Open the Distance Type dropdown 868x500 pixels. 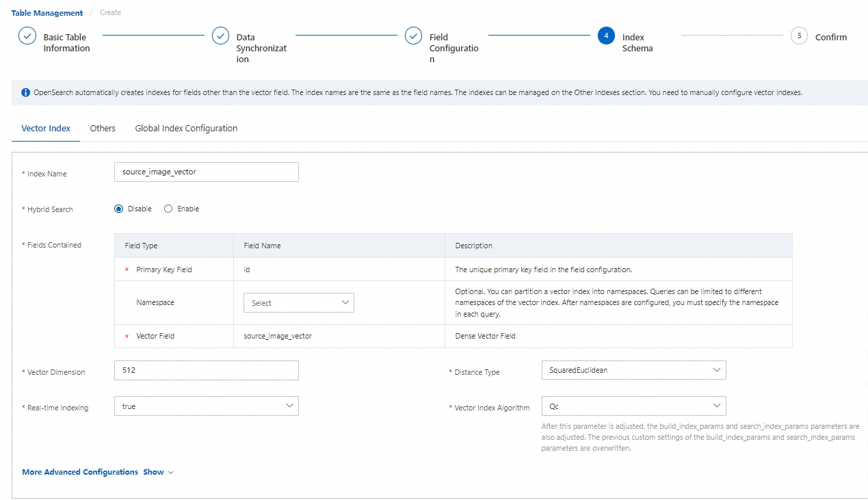pos(633,370)
